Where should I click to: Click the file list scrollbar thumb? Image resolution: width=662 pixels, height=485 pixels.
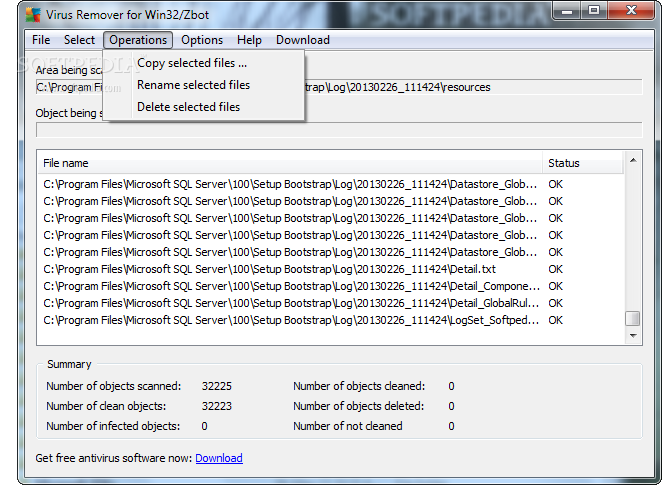click(x=632, y=319)
